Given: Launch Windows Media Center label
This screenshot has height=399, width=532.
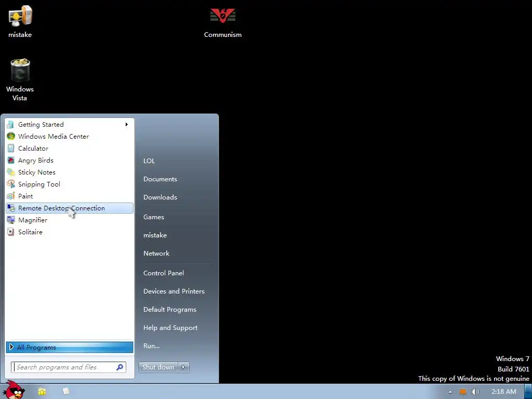Looking at the screenshot, I should coord(54,137).
